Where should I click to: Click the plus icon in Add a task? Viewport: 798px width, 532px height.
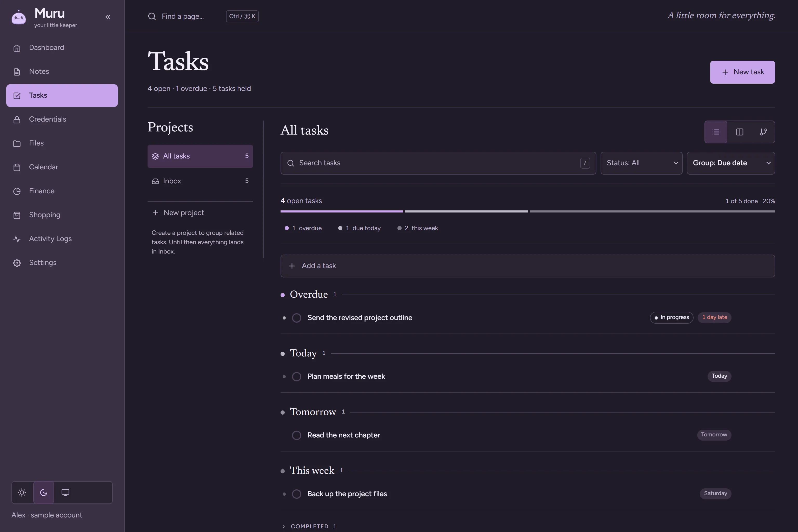pyautogui.click(x=292, y=266)
